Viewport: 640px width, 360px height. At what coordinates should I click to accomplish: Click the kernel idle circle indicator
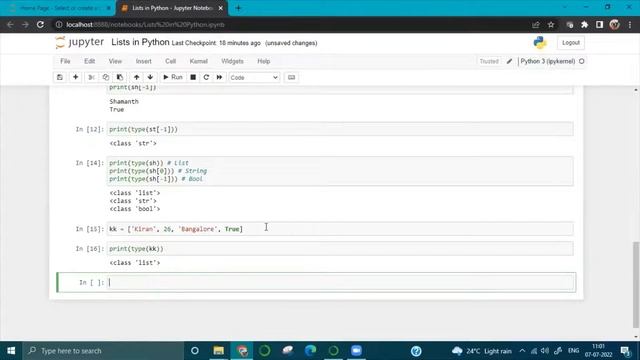(582, 61)
